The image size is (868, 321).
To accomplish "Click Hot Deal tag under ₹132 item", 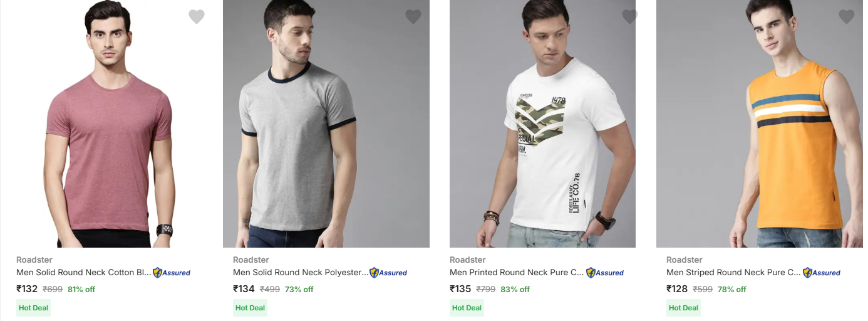I will point(33,308).
